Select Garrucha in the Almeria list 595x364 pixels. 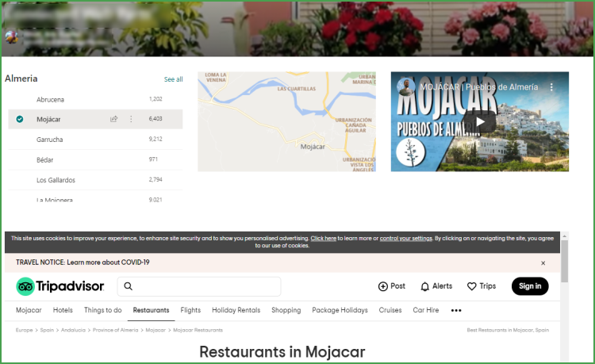tap(50, 140)
